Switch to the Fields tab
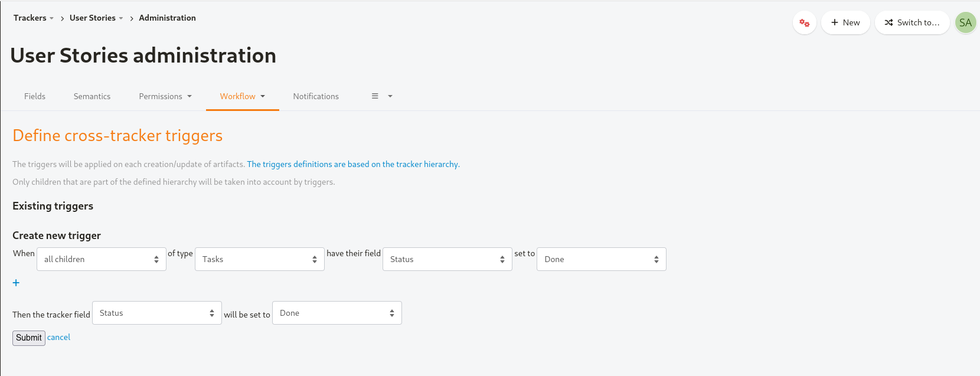Viewport: 980px width, 376px height. (x=35, y=96)
